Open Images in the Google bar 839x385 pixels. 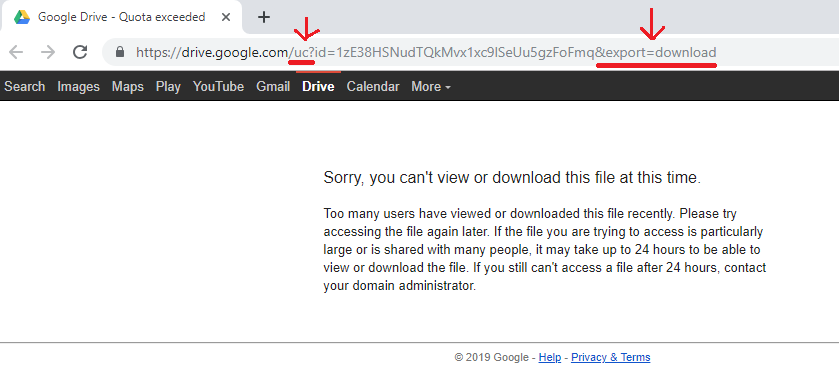point(79,87)
